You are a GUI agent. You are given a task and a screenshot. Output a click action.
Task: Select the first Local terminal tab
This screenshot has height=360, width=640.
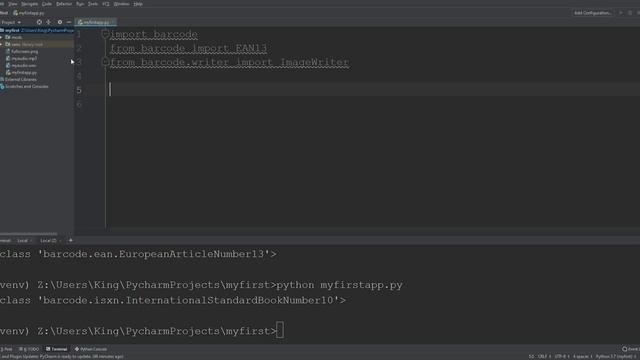coord(23,240)
